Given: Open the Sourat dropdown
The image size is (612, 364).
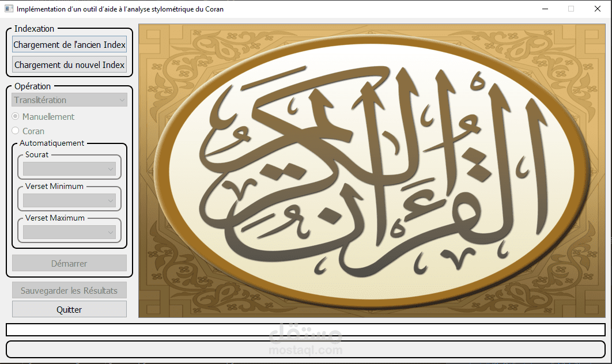Looking at the screenshot, I should tap(70, 169).
